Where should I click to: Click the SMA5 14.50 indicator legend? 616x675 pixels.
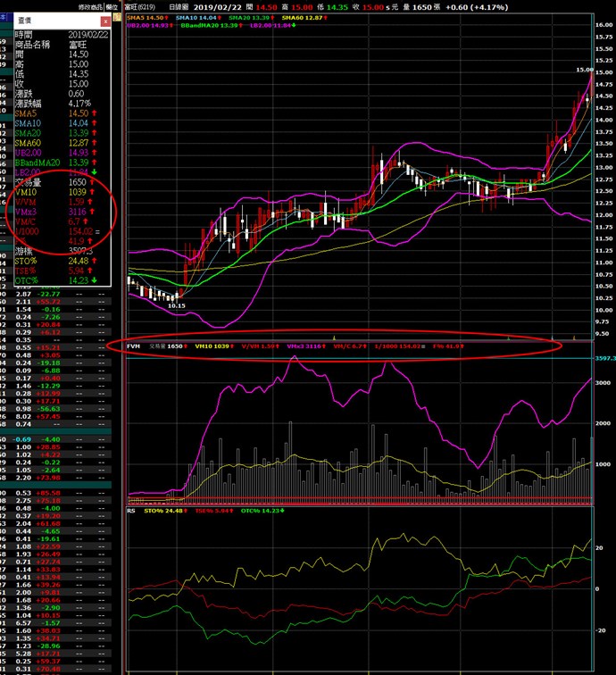click(x=146, y=16)
